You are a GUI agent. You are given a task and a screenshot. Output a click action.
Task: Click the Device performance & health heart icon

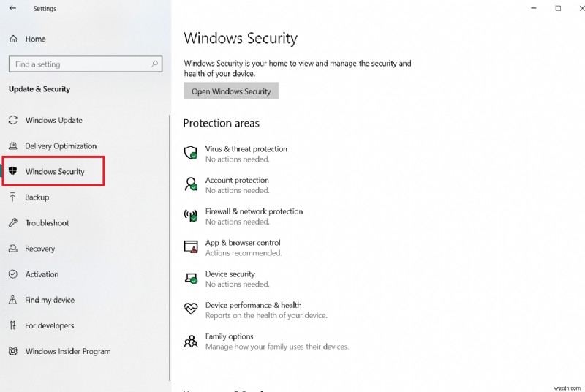point(191,309)
